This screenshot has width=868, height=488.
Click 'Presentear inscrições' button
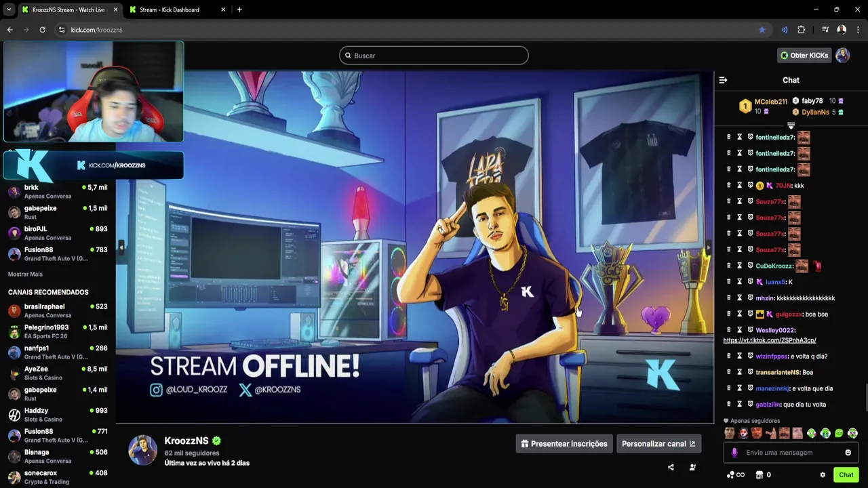[x=564, y=444]
